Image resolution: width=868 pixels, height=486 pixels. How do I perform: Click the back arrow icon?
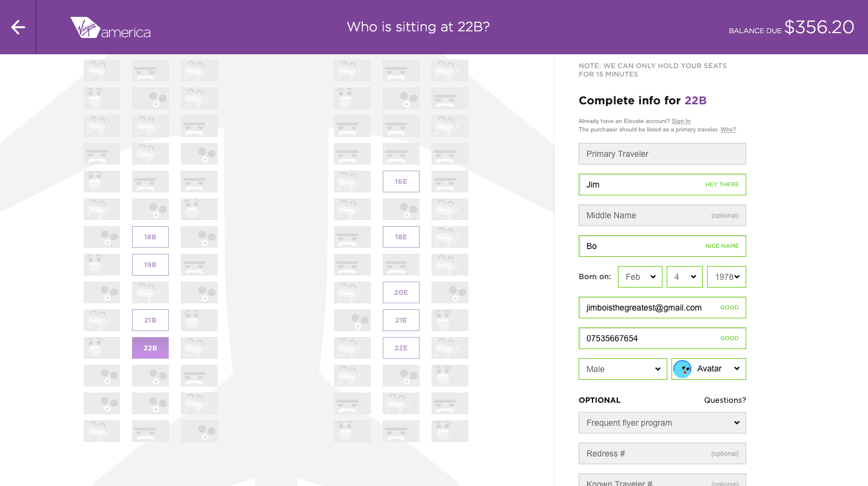(18, 27)
